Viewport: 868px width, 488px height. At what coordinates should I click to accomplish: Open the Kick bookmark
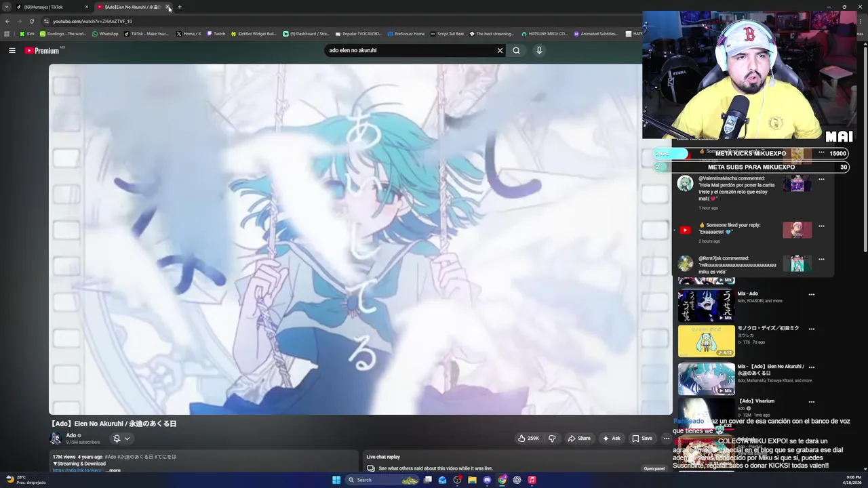27,34
